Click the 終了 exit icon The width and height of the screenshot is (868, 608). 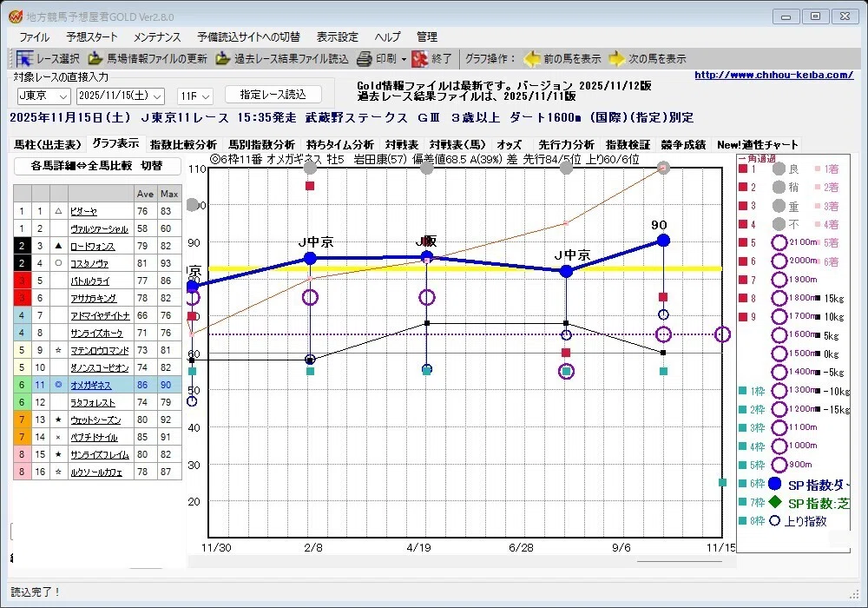pos(419,58)
